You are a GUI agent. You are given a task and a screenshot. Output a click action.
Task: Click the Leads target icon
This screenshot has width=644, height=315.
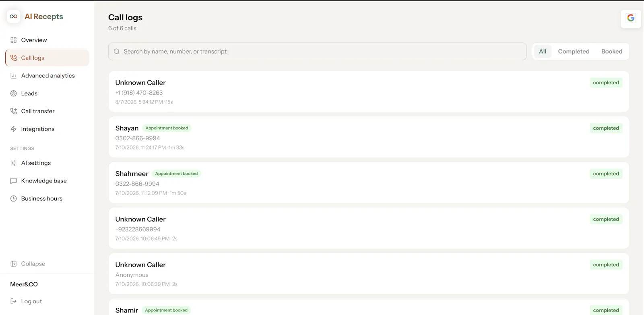[x=14, y=93]
